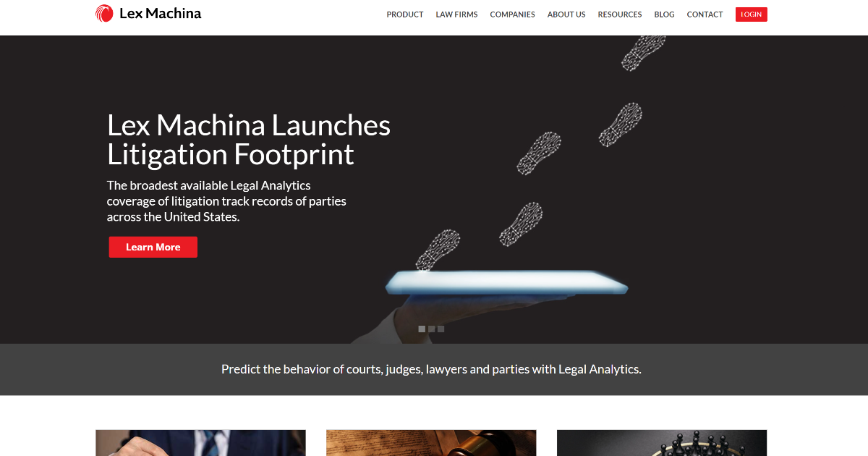
Task: Click the Lex Machina wordmark text
Action: point(160,13)
